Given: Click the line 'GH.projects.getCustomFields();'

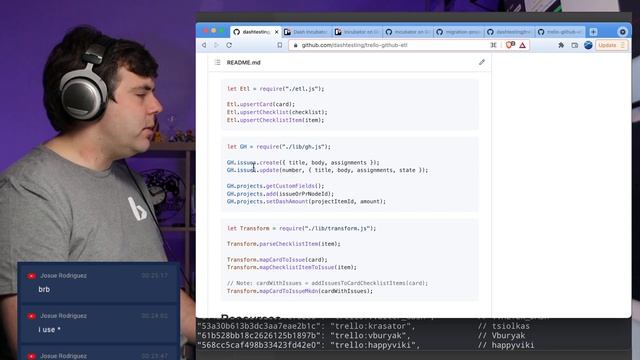Looking at the screenshot, I should click(276, 186).
